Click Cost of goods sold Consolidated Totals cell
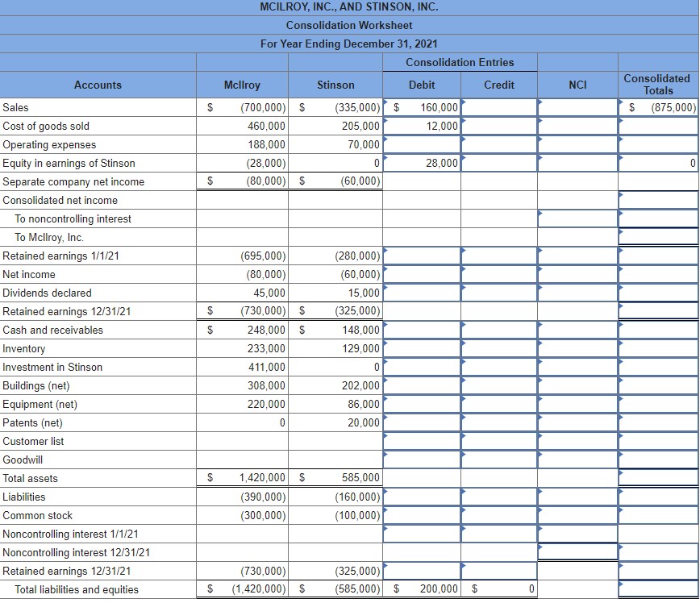Screen dimensions: 700x603 click(659, 127)
